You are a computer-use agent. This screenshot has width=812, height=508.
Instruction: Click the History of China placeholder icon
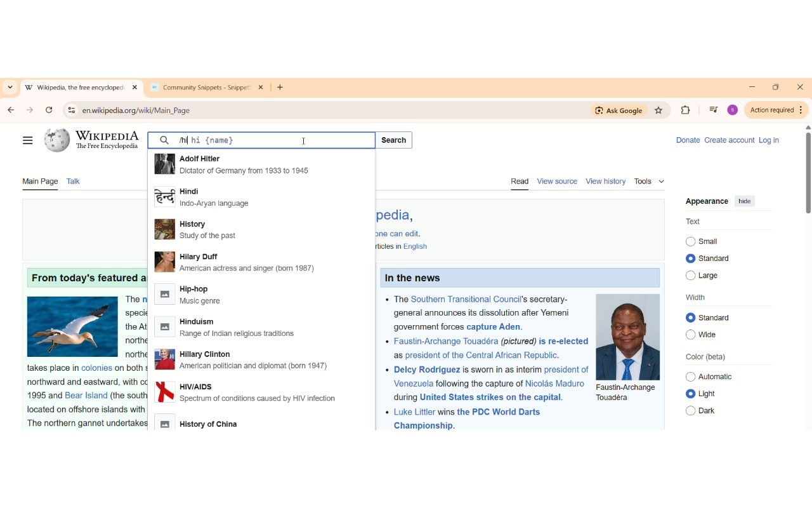click(165, 424)
